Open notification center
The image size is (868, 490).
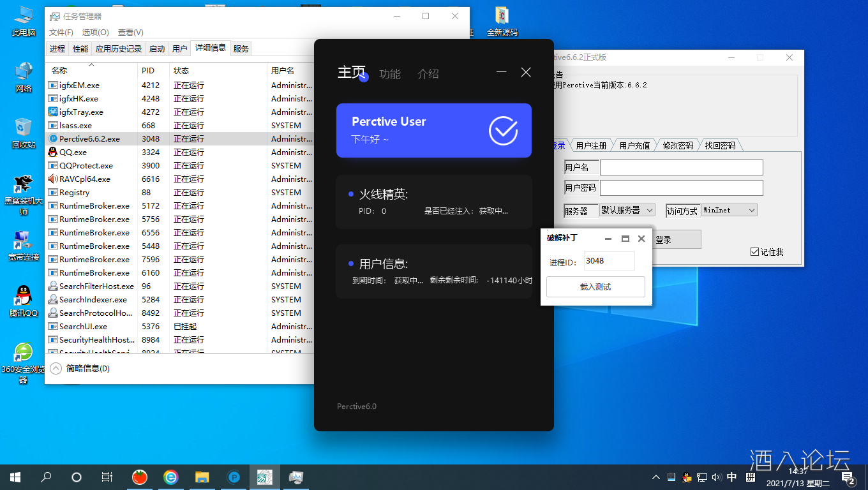(848, 477)
